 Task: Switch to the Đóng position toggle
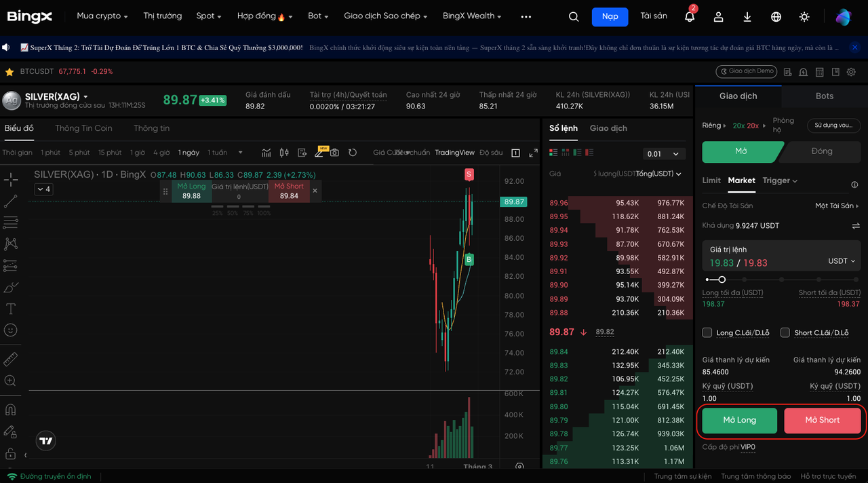[x=821, y=151]
